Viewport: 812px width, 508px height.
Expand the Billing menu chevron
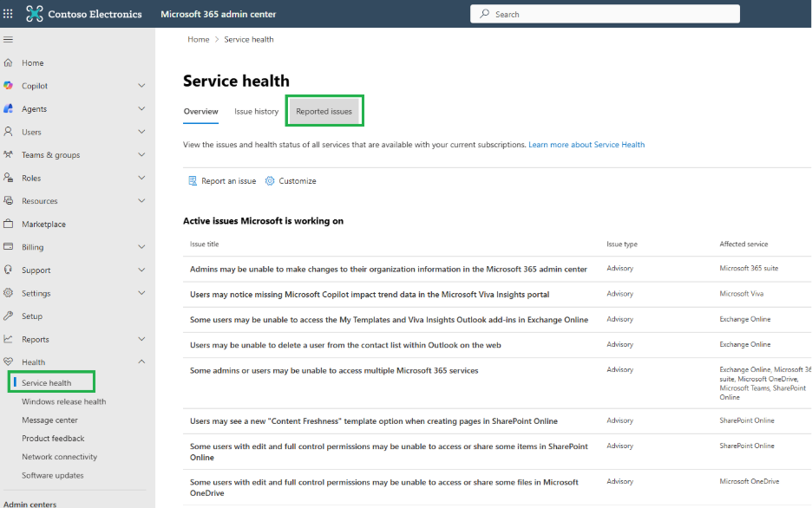click(x=141, y=247)
